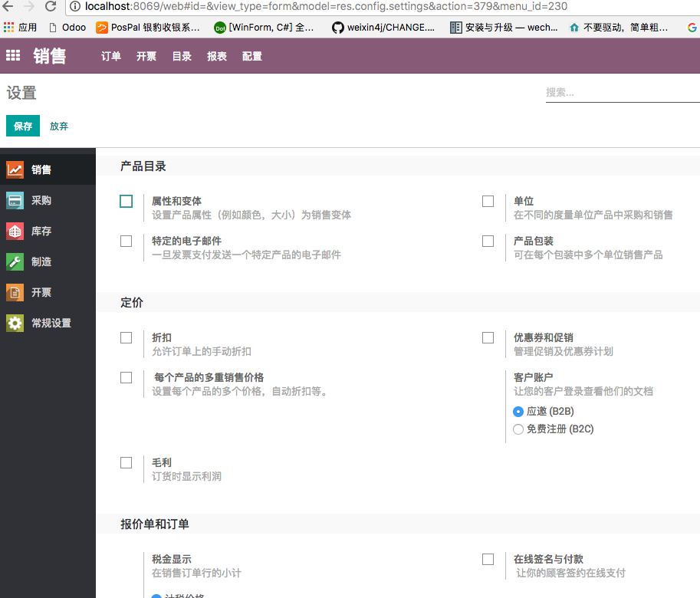Screen dimensions: 700x598
Task: Click the 搜索 settings search field
Action: tap(623, 93)
